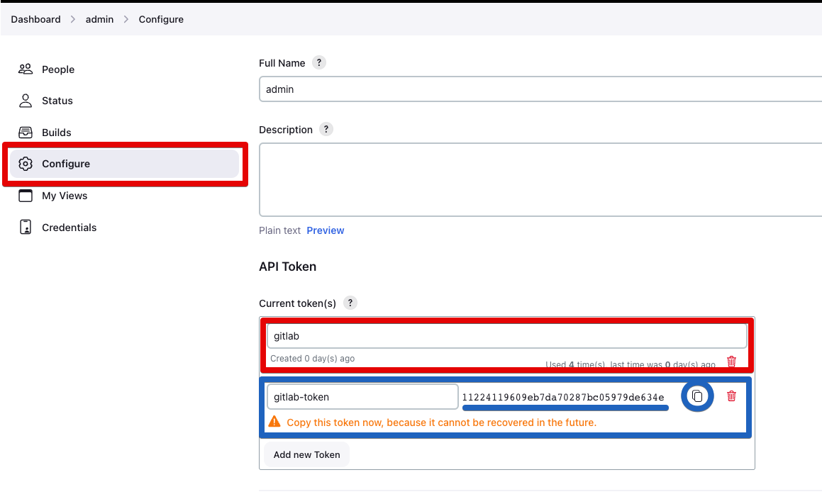822x504 pixels.
Task: Click the Status person icon
Action: 26,101
